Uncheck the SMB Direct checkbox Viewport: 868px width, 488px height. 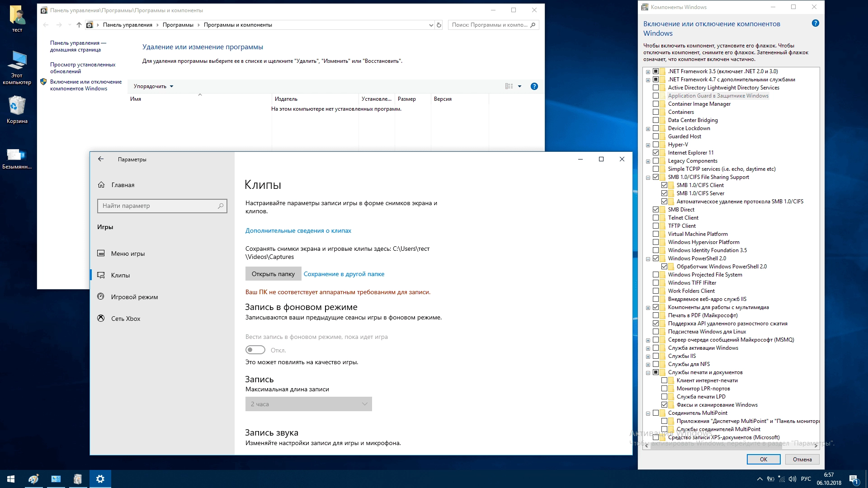656,210
